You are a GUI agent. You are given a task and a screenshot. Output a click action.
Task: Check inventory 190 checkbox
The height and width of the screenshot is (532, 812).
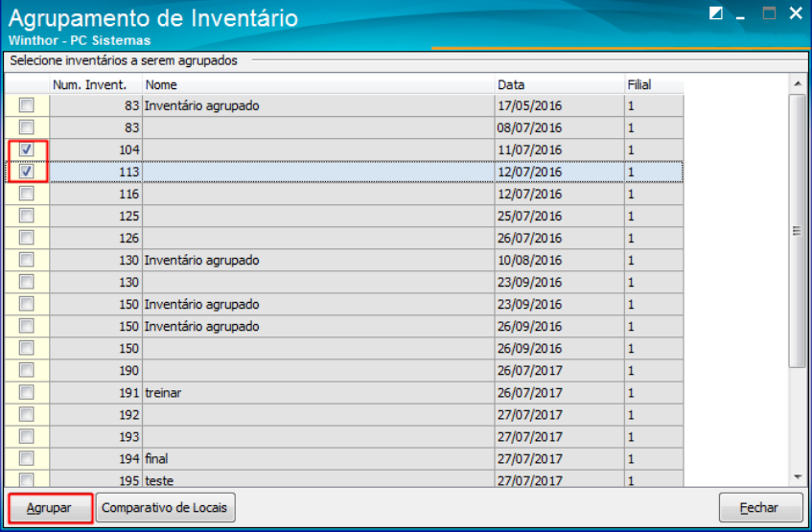(27, 370)
